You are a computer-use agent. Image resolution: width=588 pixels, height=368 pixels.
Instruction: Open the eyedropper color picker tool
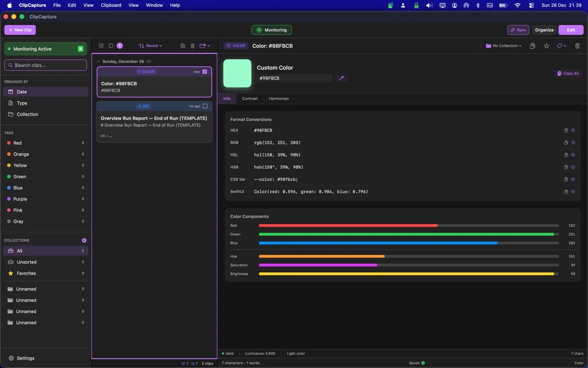point(341,78)
